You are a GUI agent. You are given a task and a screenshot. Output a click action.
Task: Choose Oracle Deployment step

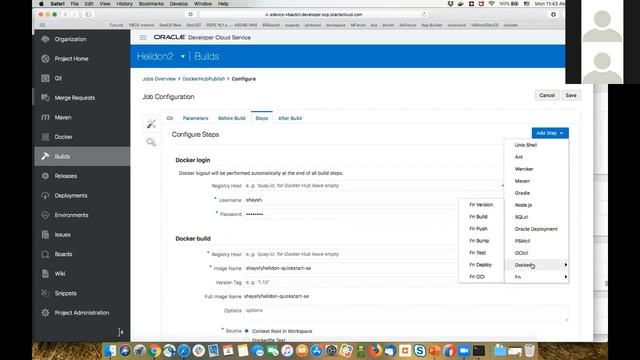click(536, 229)
